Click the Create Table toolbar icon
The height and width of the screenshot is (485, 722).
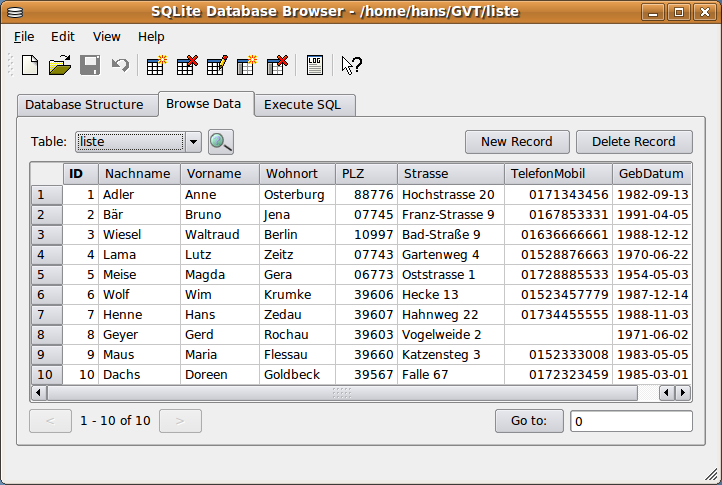tap(156, 66)
